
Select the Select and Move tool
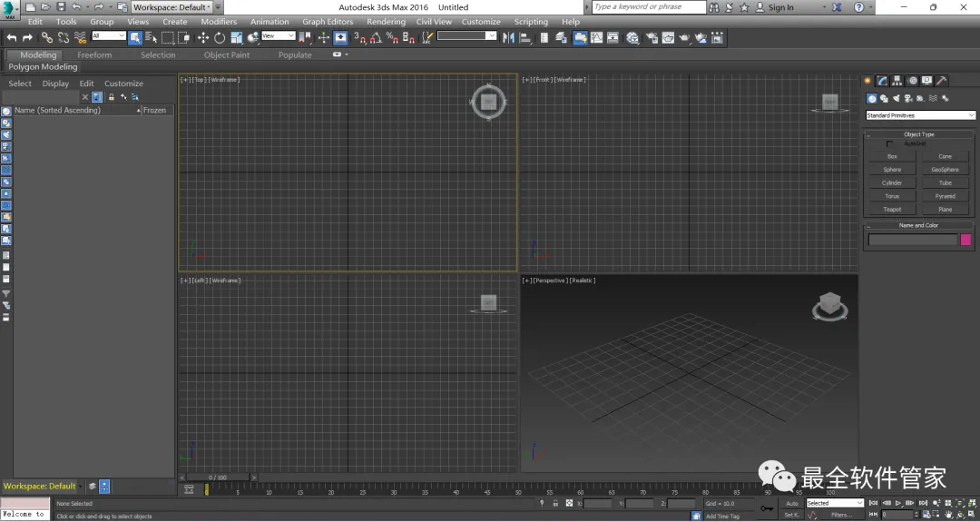pyautogui.click(x=202, y=38)
